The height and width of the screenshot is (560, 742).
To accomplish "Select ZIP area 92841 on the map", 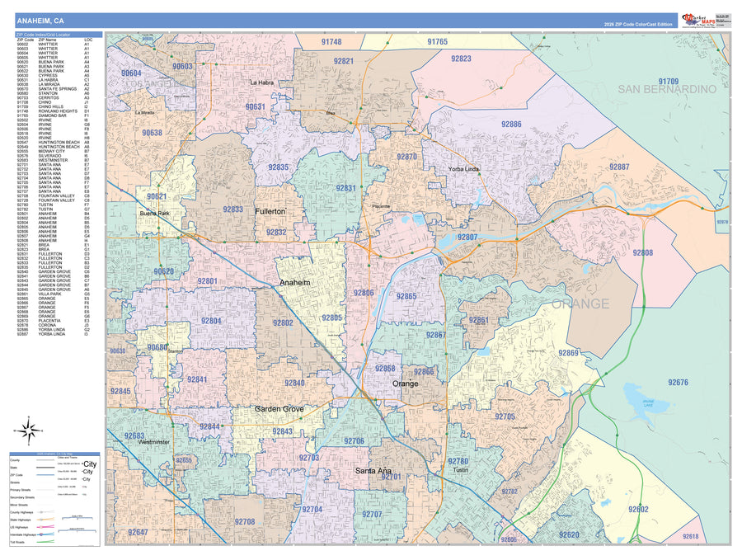I will 197,379.
